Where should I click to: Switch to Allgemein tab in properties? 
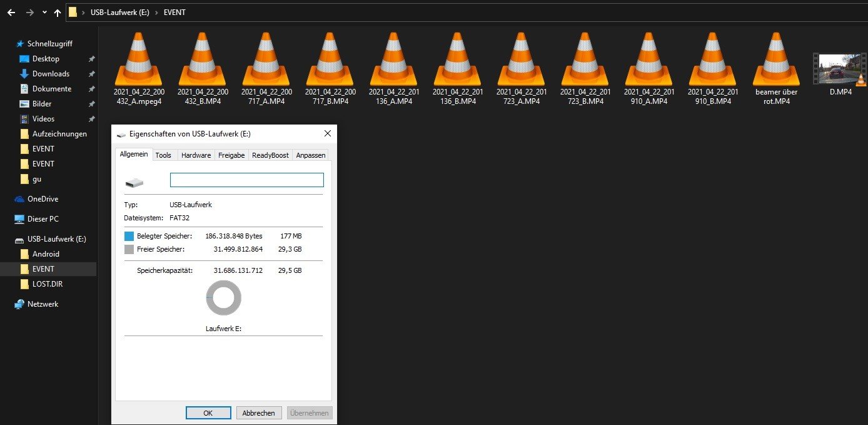click(x=134, y=155)
